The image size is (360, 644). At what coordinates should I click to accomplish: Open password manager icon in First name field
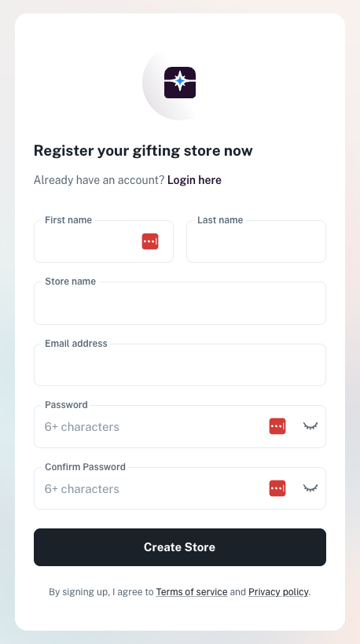[x=150, y=241]
